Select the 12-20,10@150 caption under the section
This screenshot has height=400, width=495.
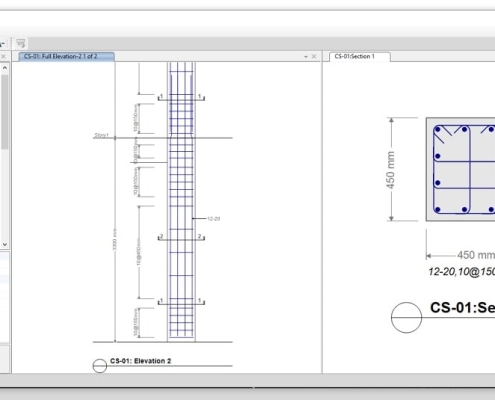tap(462, 272)
